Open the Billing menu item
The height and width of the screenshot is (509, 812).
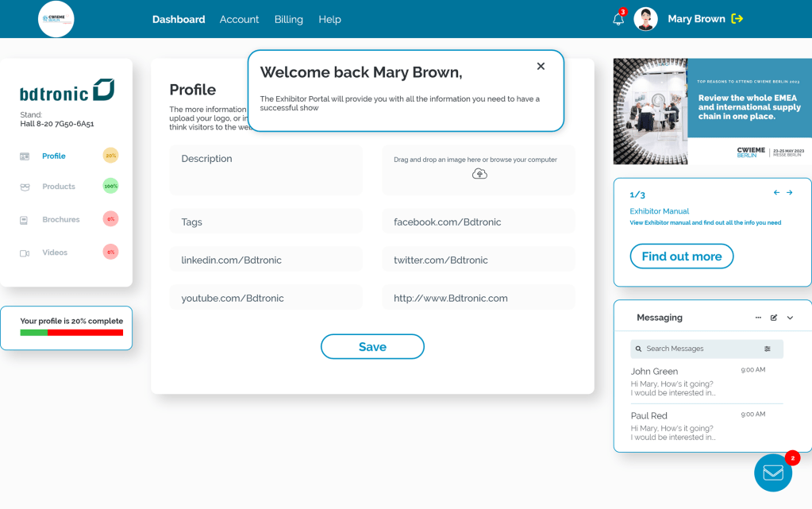pos(288,19)
